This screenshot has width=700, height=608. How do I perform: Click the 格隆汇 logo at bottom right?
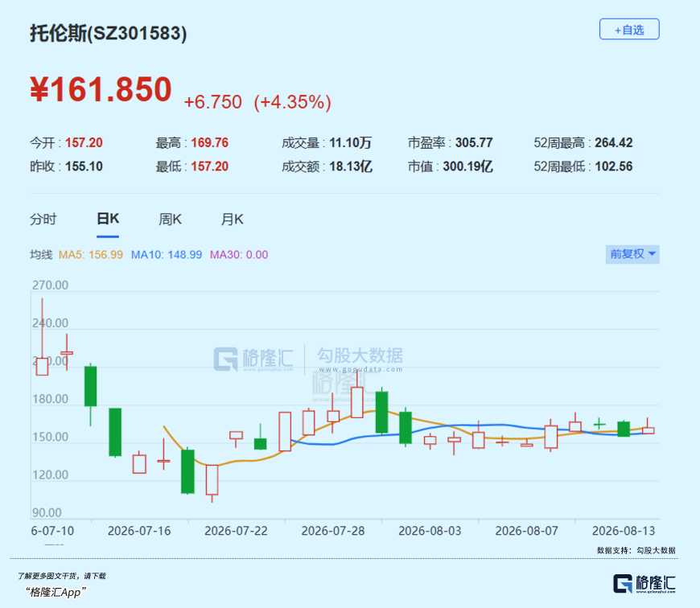click(x=644, y=583)
